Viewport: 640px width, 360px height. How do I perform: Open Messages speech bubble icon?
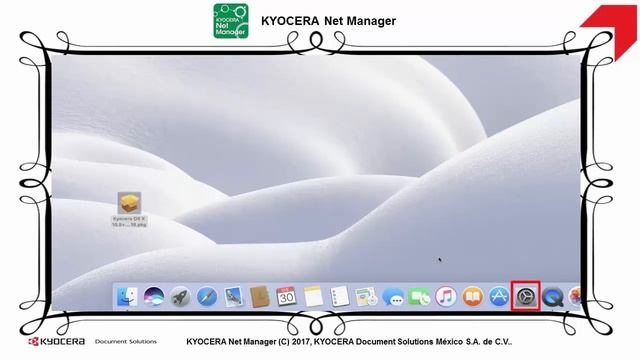(x=393, y=297)
